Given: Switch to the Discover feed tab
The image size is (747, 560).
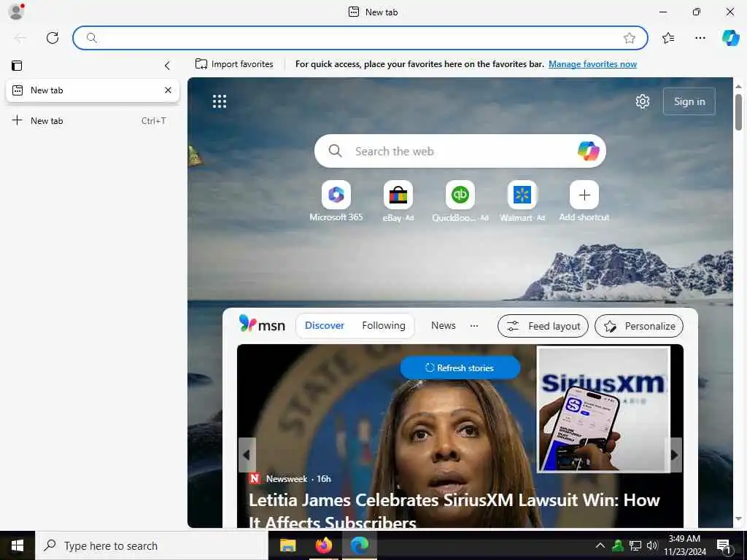Looking at the screenshot, I should (325, 325).
